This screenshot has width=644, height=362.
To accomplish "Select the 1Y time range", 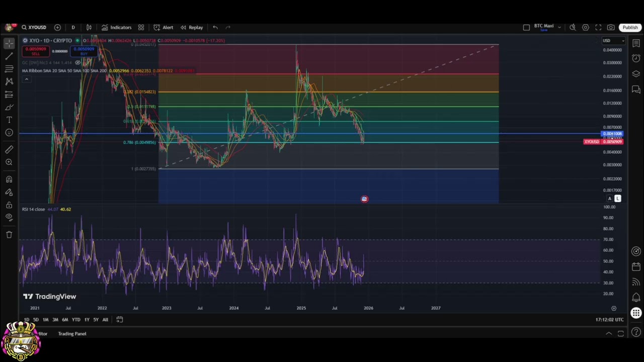I will point(87,320).
